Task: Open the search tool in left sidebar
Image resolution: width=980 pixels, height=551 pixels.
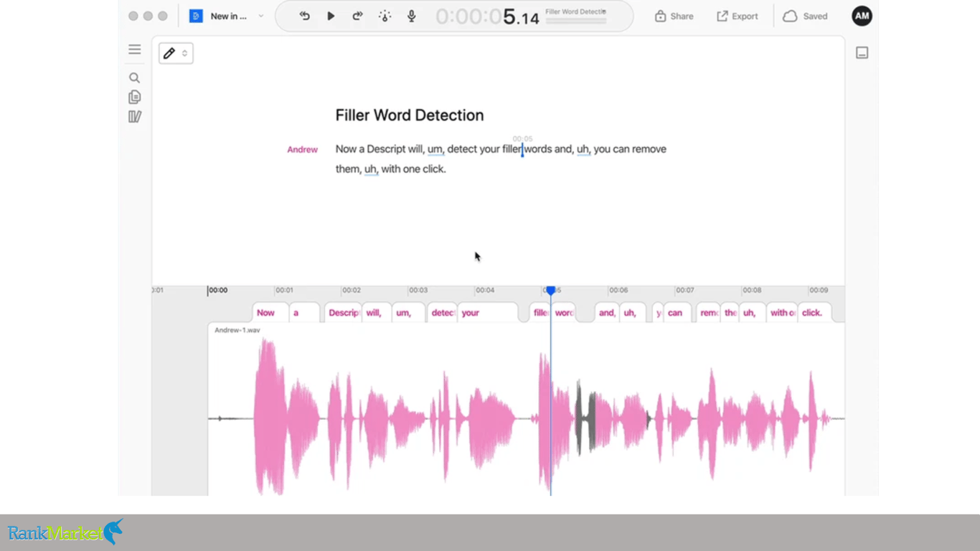Action: click(134, 77)
